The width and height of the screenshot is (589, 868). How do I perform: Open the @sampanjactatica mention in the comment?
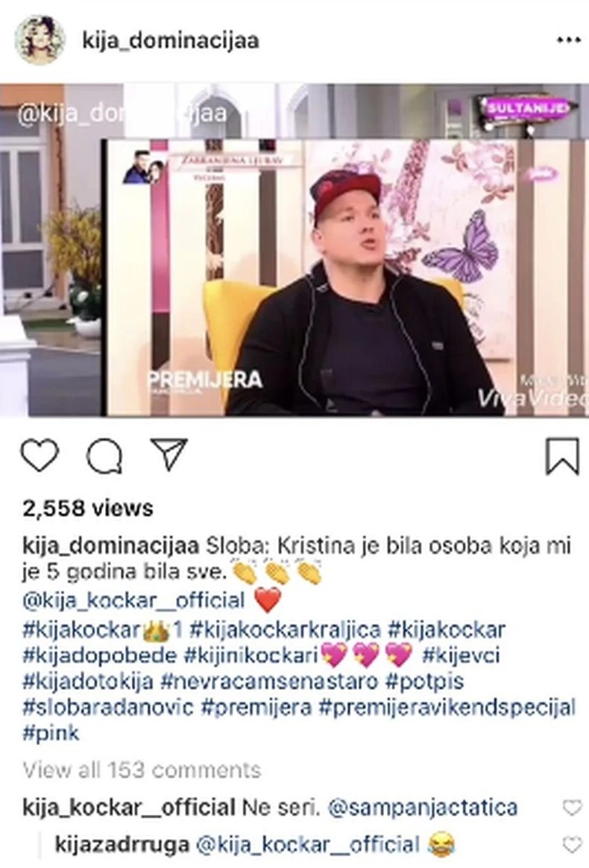tap(423, 808)
